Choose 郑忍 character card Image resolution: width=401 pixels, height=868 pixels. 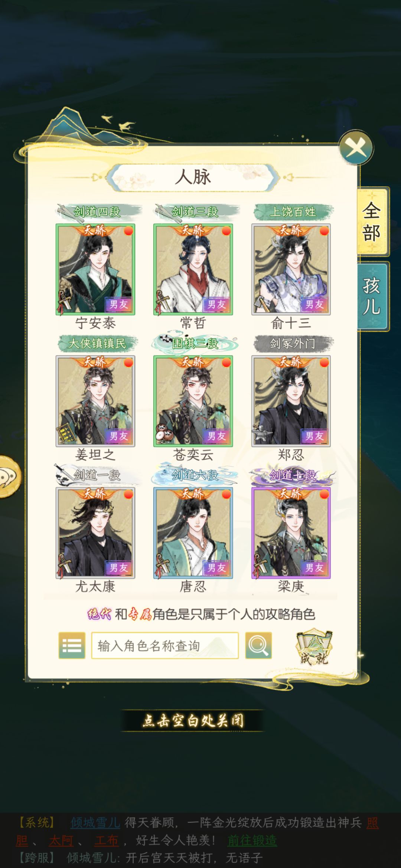click(x=291, y=401)
